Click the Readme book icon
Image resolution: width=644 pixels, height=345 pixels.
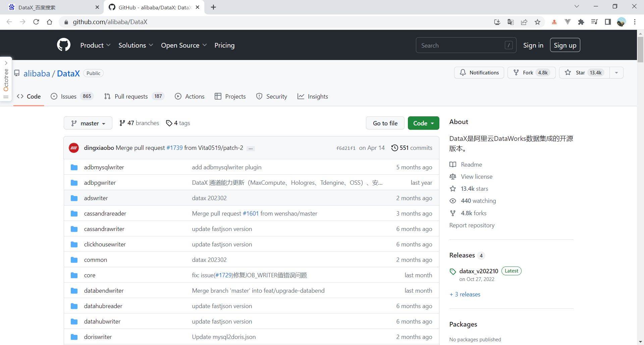point(453,165)
